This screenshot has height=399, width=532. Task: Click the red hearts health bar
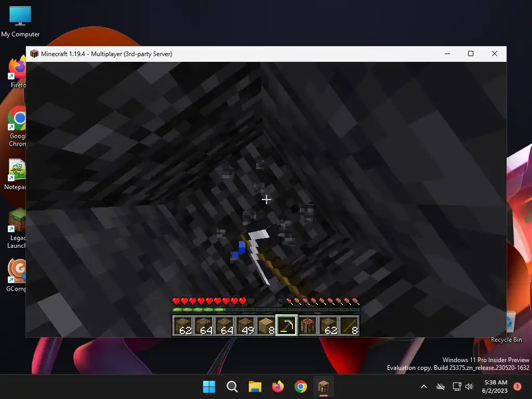(214, 301)
